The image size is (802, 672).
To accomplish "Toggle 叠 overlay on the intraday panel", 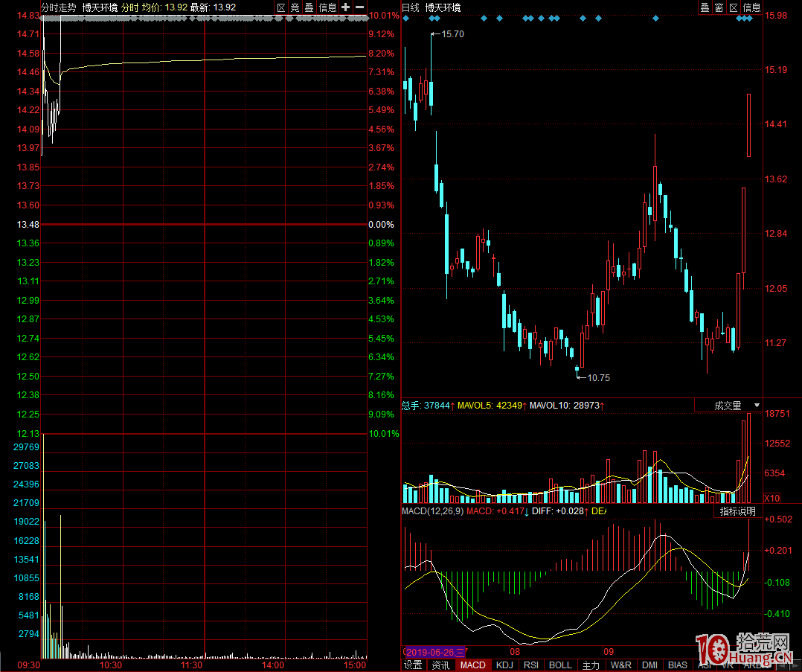I will pos(309,7).
